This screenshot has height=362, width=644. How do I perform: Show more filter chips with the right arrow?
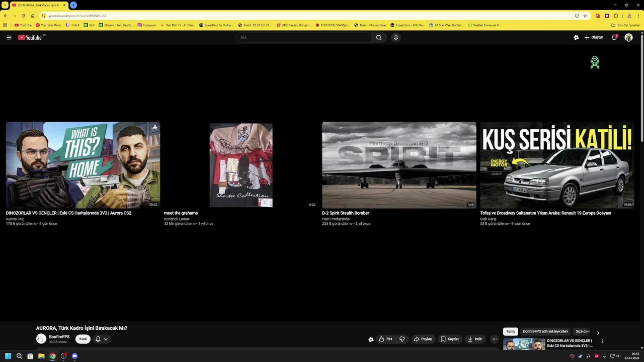[x=598, y=332]
